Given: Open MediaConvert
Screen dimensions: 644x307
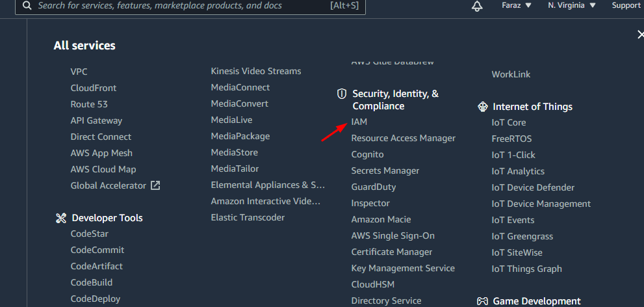Looking at the screenshot, I should (239, 103).
